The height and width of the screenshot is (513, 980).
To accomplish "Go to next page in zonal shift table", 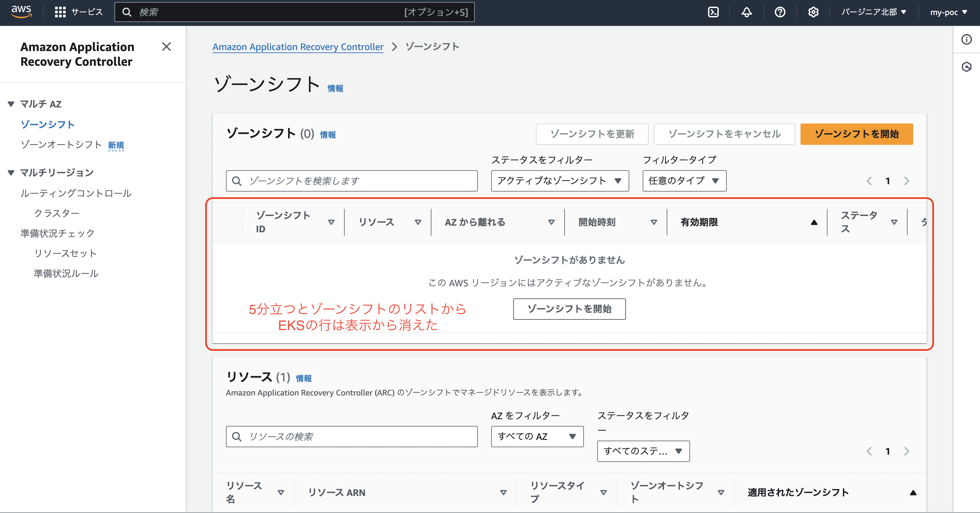I will 907,181.
